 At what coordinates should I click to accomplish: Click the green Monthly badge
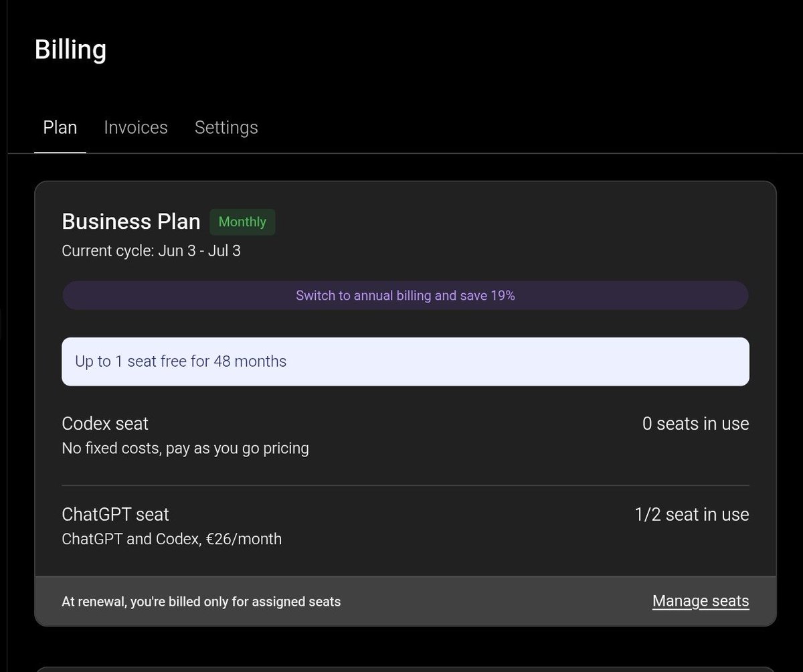(242, 222)
